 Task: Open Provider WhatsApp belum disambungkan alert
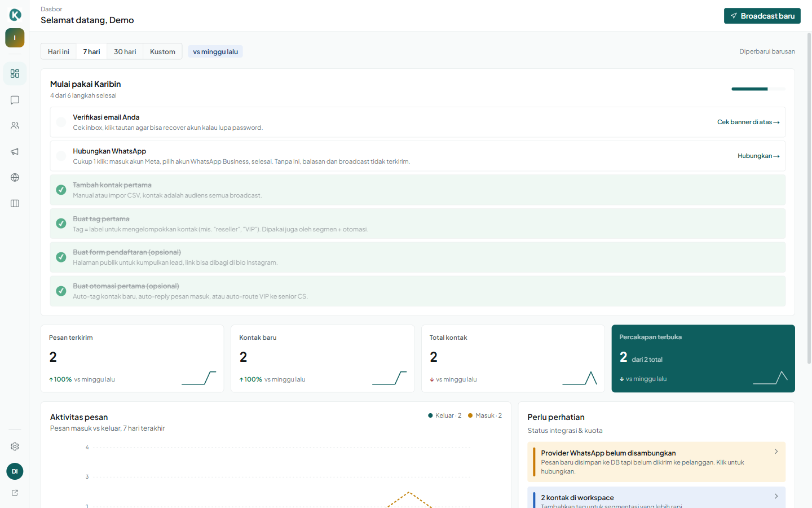(x=656, y=462)
